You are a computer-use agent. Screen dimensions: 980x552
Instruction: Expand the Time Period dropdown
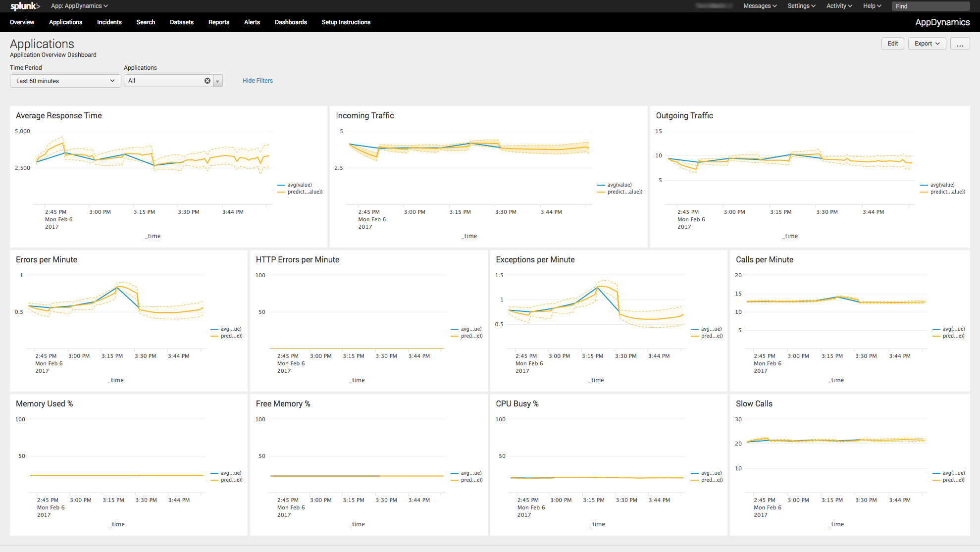click(x=65, y=81)
